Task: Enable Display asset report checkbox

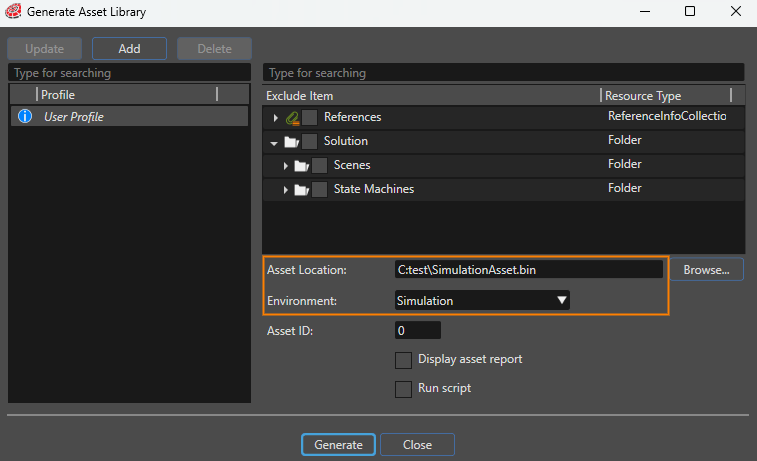Action: (404, 360)
